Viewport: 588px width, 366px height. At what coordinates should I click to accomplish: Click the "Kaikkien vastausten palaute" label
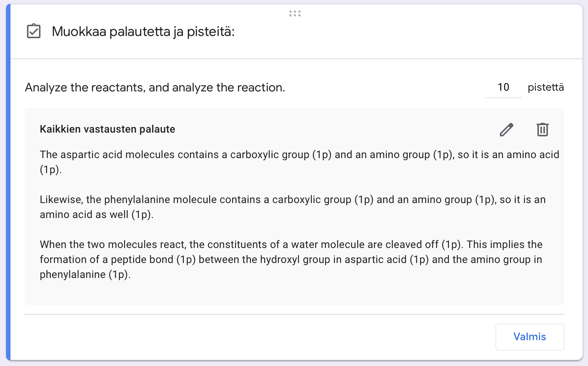[107, 129]
